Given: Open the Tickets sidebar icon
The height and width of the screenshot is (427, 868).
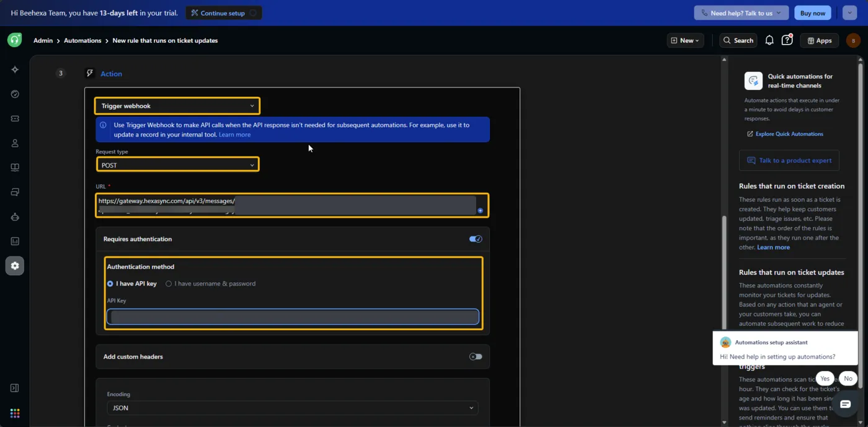Looking at the screenshot, I should click(x=15, y=119).
